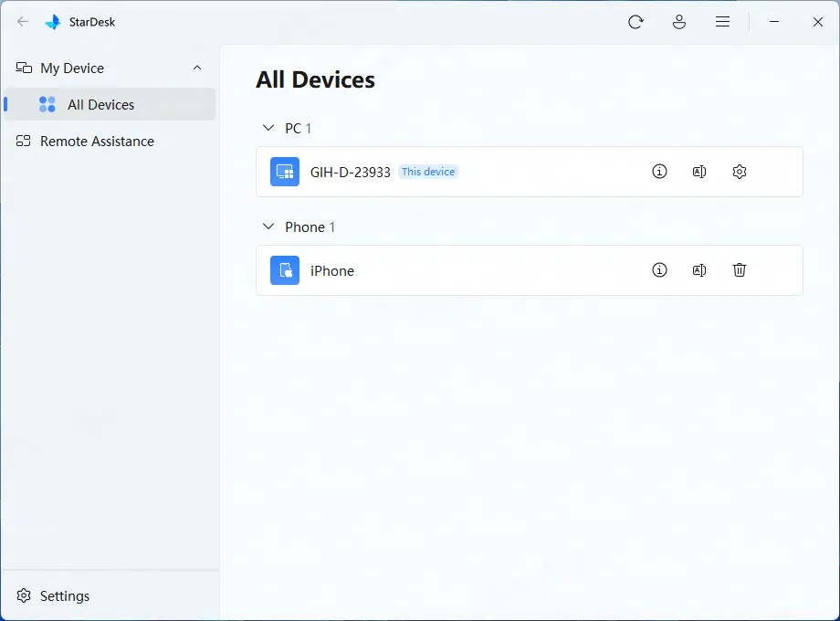Select All Devices in sidebar
This screenshot has width=840, height=621.
coord(110,104)
